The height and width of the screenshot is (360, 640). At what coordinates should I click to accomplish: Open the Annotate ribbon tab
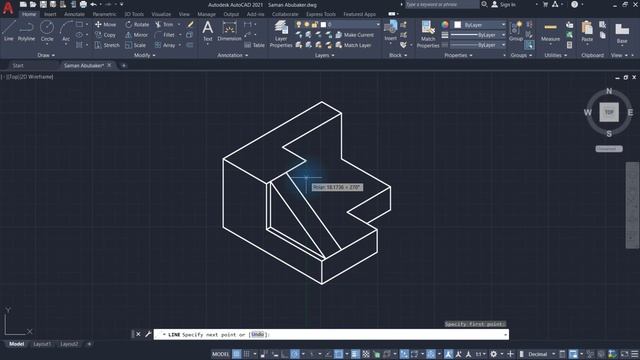coord(74,14)
